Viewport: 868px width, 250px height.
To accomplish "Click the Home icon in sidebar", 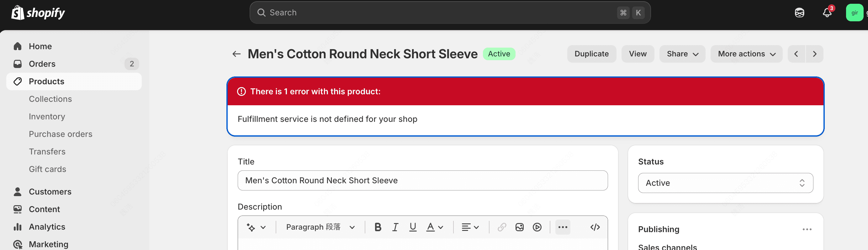I will [x=18, y=46].
